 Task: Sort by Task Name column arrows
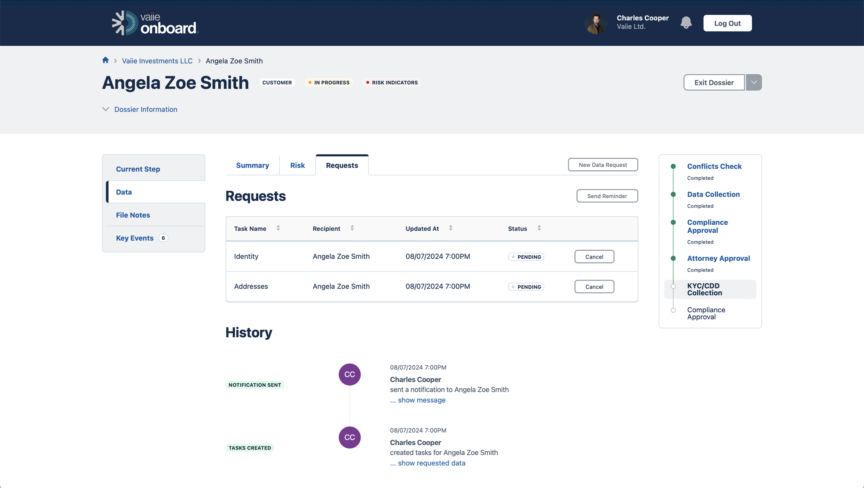pos(278,229)
